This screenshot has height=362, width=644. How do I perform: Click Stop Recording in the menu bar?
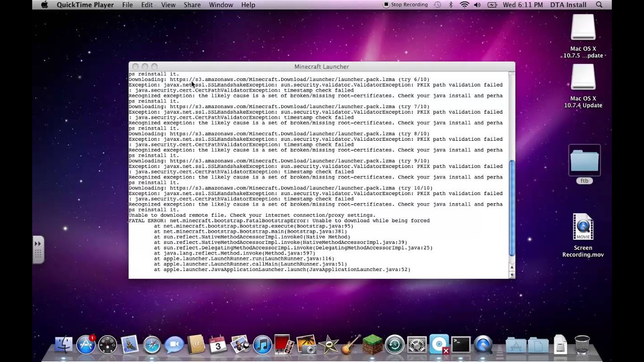click(406, 5)
